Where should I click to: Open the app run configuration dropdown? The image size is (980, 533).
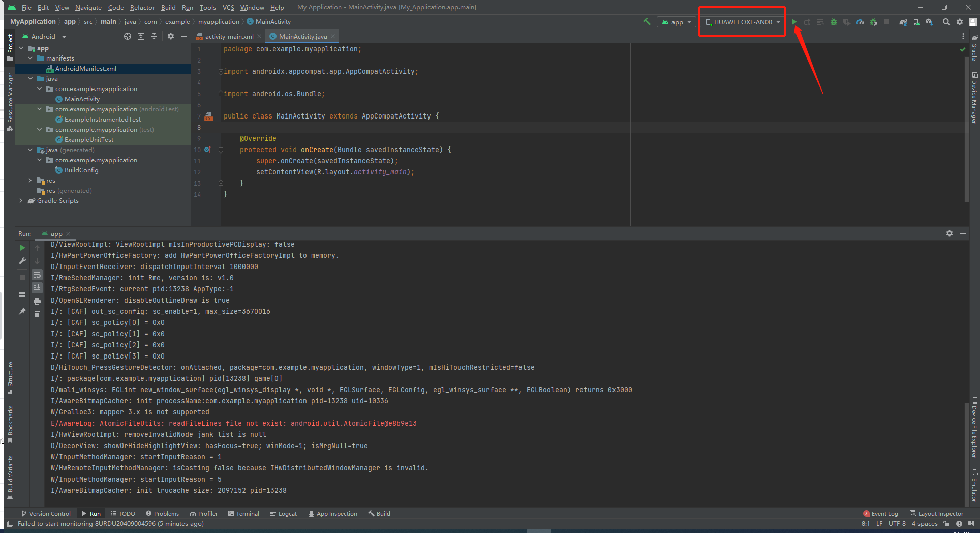click(677, 22)
